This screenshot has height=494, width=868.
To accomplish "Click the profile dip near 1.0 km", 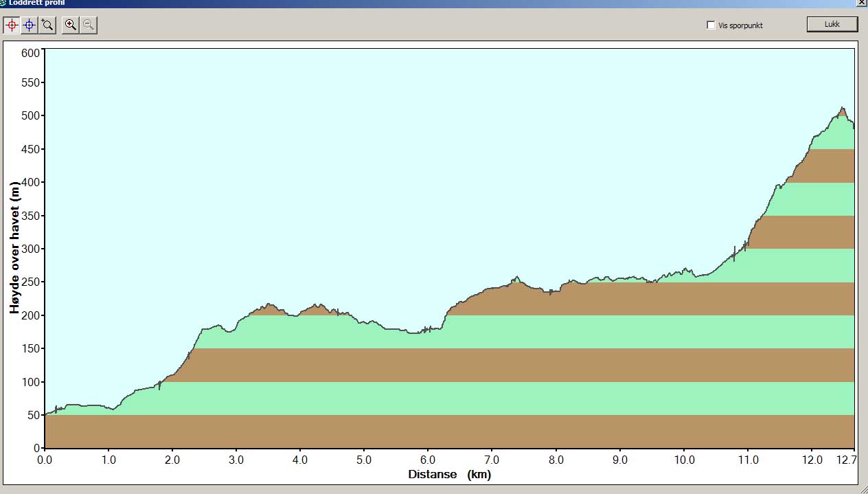I will [113, 409].
